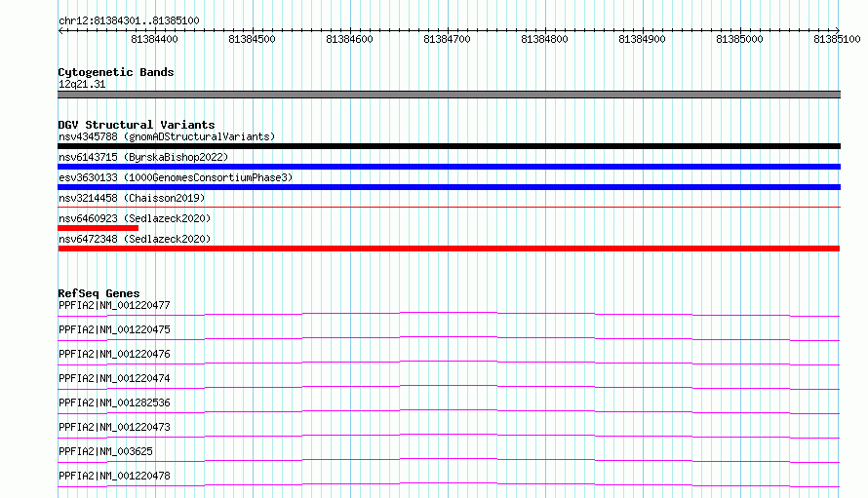Screen dimensions: 868x498
Task: Click the RefSeq Genes track title
Action: click(99, 293)
